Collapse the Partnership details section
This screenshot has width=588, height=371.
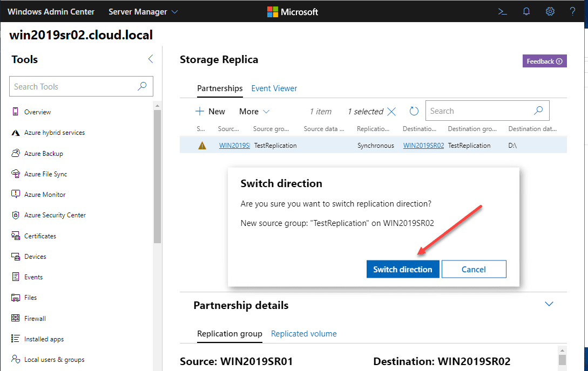tap(549, 304)
